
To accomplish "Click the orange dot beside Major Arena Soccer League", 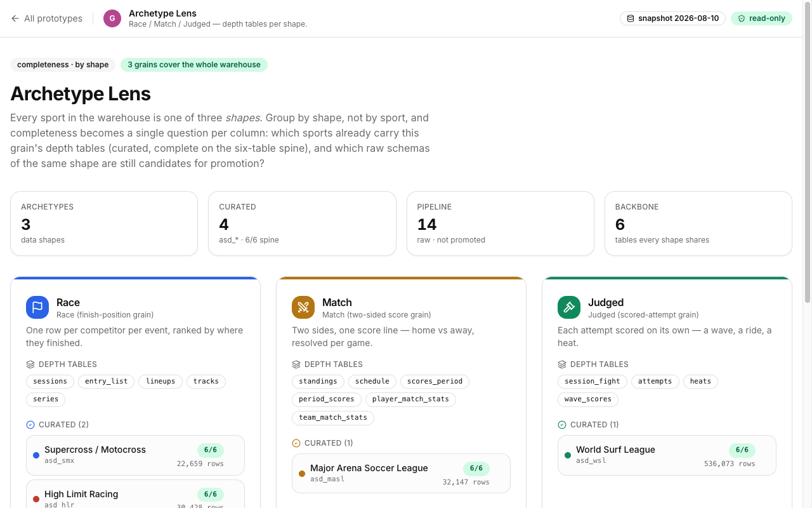I will tap(302, 474).
